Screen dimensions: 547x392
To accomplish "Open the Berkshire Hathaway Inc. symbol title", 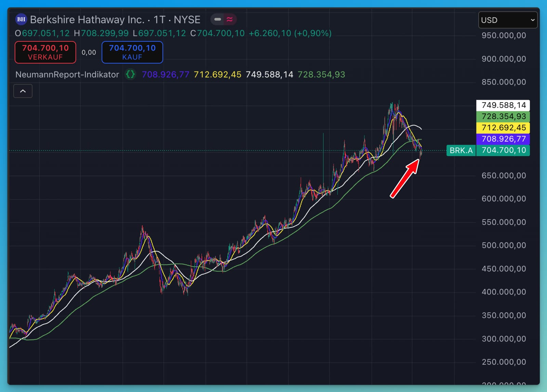I will 115,19.
